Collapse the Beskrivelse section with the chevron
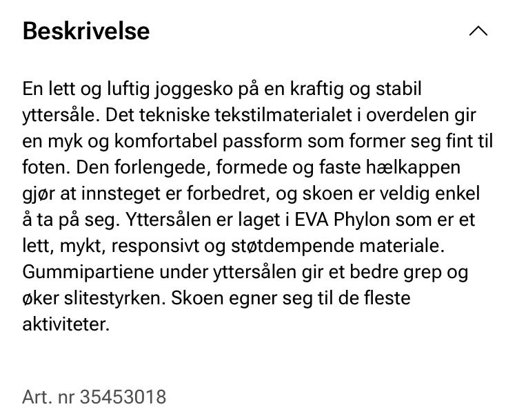 478,31
